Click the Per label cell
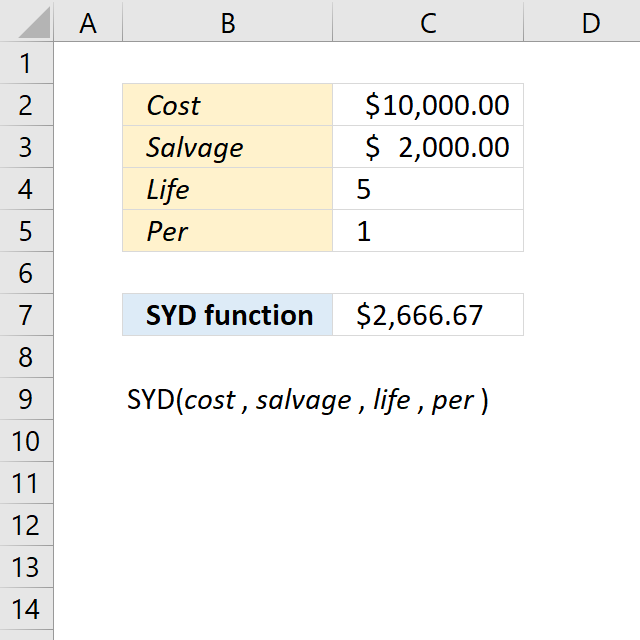The height and width of the screenshot is (640, 640). [x=228, y=231]
